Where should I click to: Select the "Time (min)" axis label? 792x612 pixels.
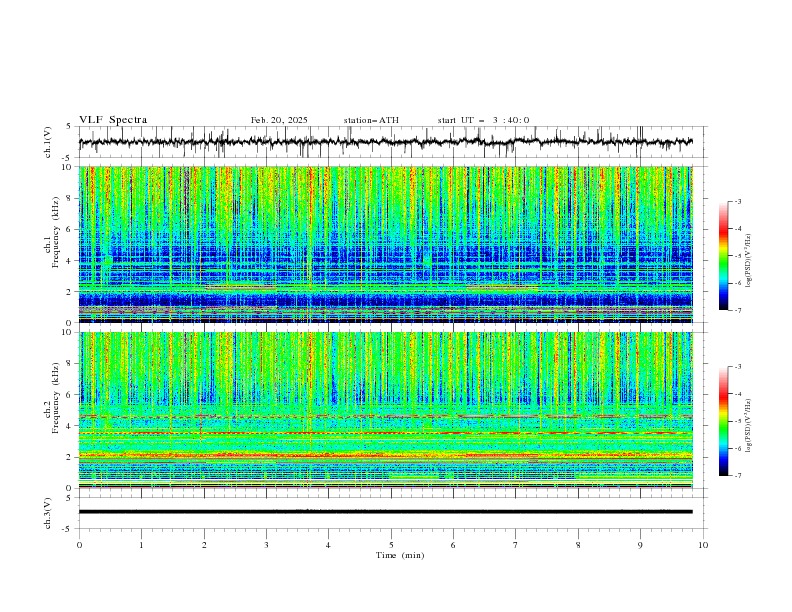400,555
